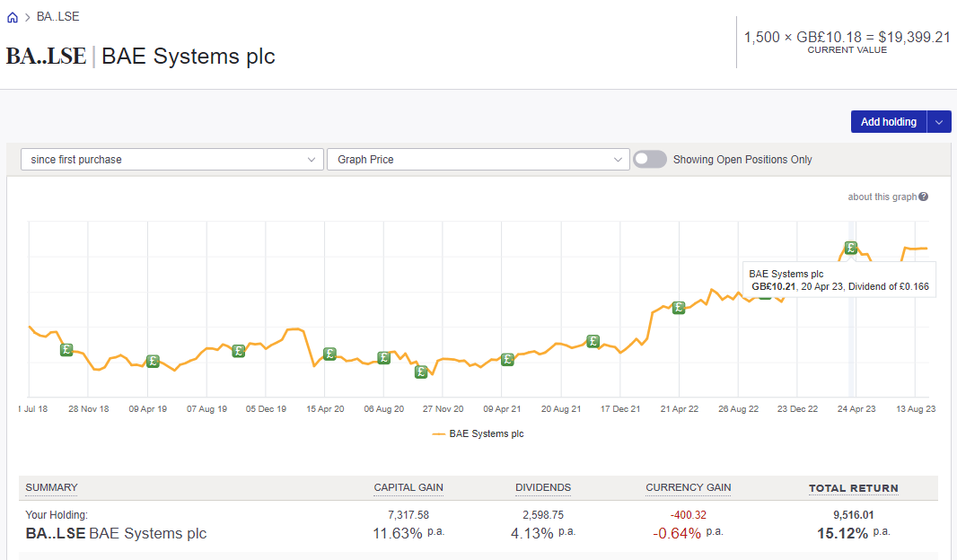Click the earliest dividend marker near 1 Jul 18

tap(66, 349)
